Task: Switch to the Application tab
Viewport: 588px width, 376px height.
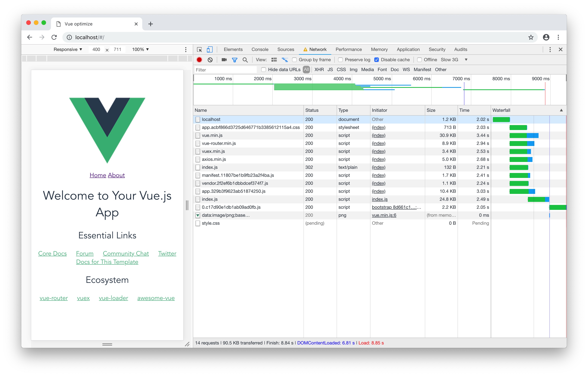Action: (408, 50)
